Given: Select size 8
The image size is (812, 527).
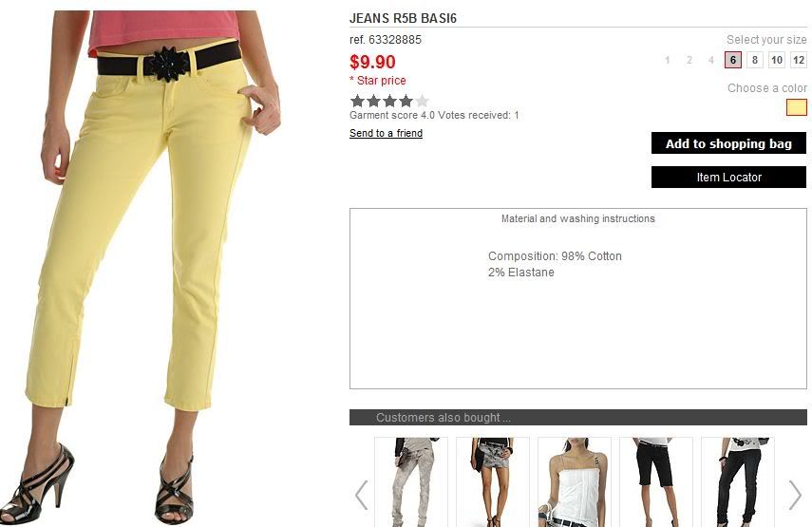Looking at the screenshot, I should [x=755, y=60].
